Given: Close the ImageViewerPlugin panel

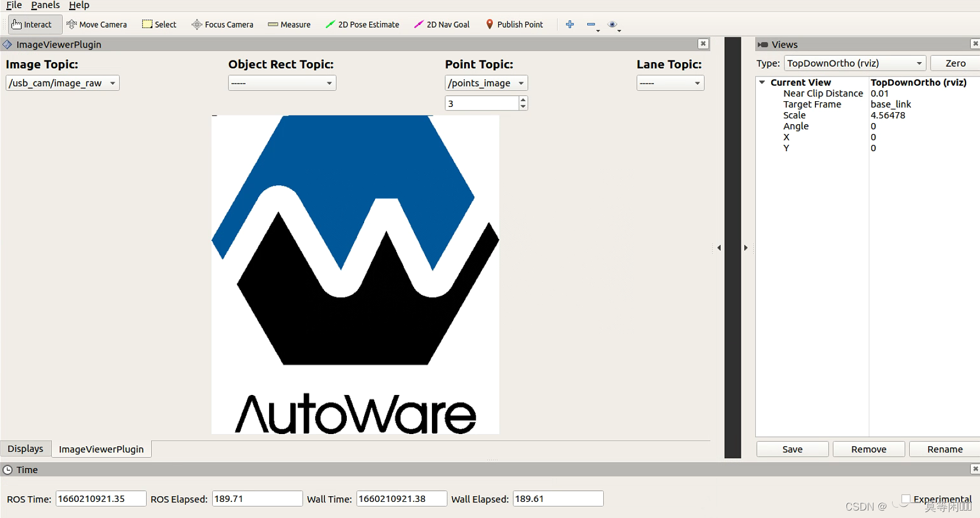Looking at the screenshot, I should tap(703, 44).
